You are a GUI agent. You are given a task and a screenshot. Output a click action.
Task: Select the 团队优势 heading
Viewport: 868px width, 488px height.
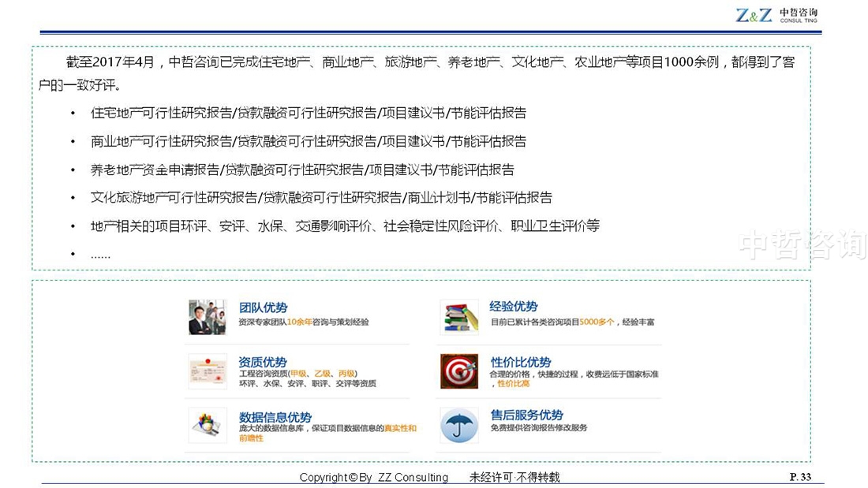click(x=263, y=307)
